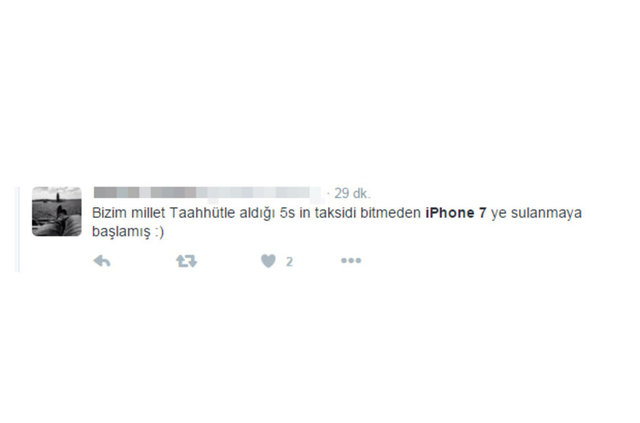Select the word taksidi in tweet
640x423 pixels.
[x=335, y=213]
